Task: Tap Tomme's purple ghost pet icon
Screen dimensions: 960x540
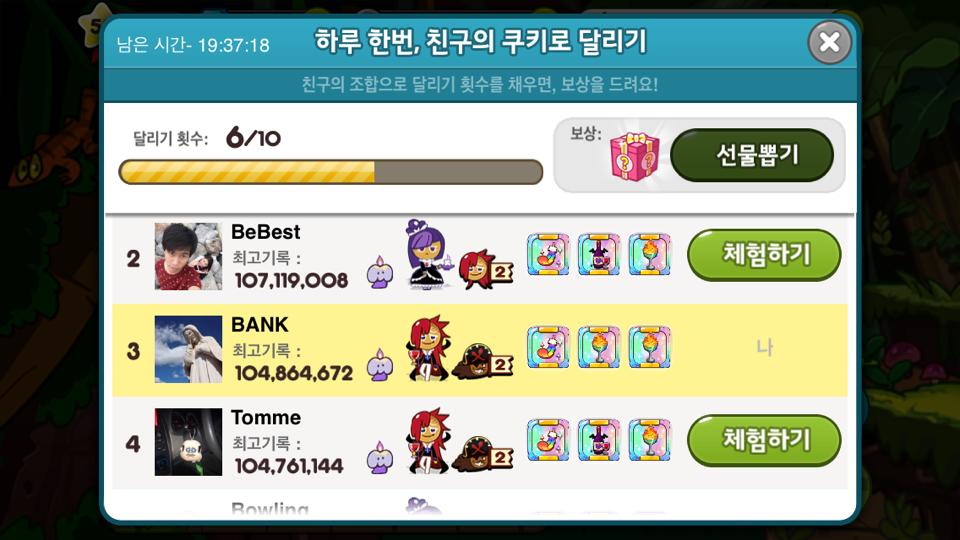Action: (380, 457)
